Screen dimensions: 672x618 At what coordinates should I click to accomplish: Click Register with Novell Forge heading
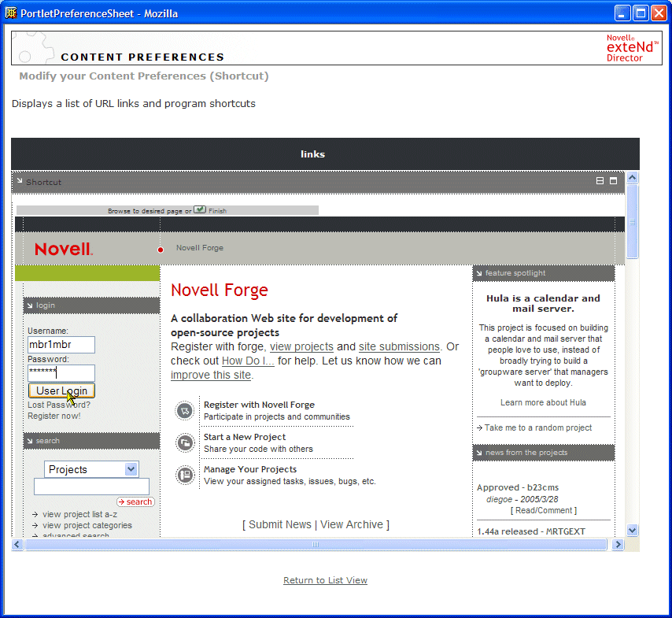(259, 405)
